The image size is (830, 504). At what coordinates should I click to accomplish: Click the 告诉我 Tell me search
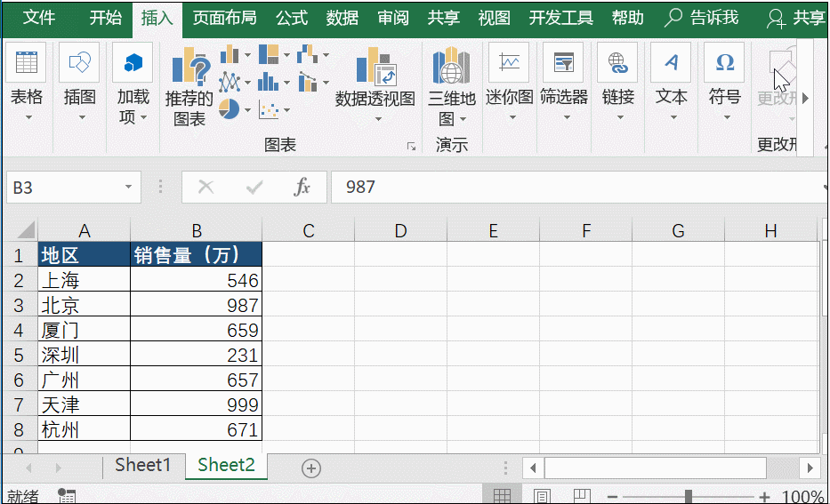coord(701,18)
